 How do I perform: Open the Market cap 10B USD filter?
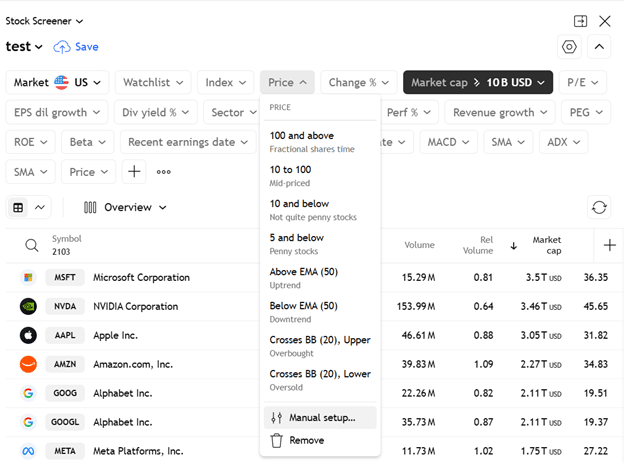pyautogui.click(x=478, y=82)
